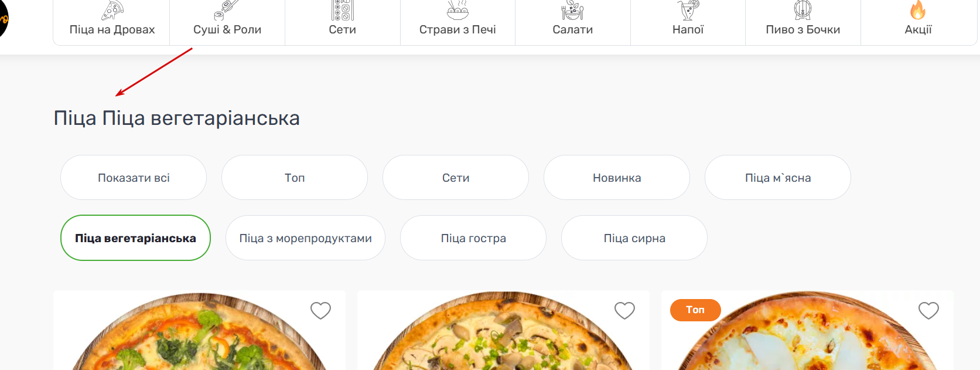This screenshot has width=980, height=370.
Task: Select the Салати salad icon
Action: (572, 10)
